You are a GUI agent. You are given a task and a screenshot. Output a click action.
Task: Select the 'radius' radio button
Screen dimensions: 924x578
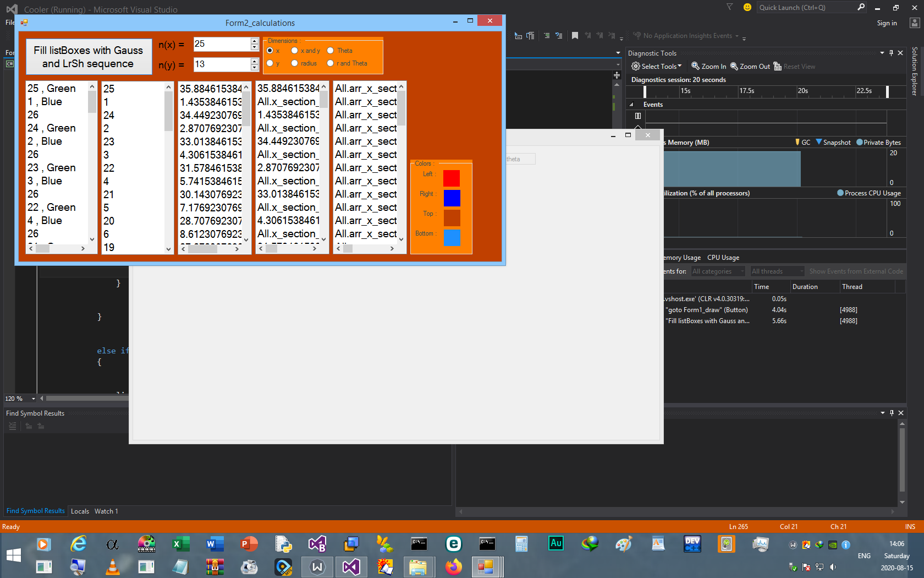point(295,63)
